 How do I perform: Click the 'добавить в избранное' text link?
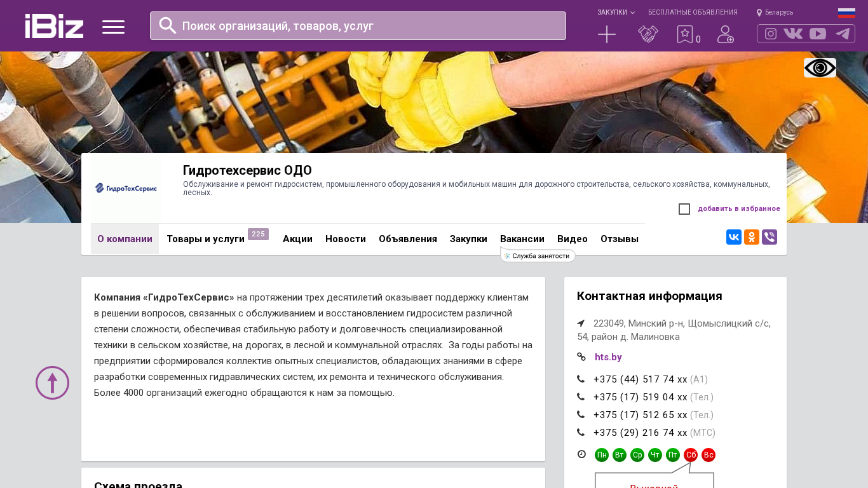pos(739,209)
